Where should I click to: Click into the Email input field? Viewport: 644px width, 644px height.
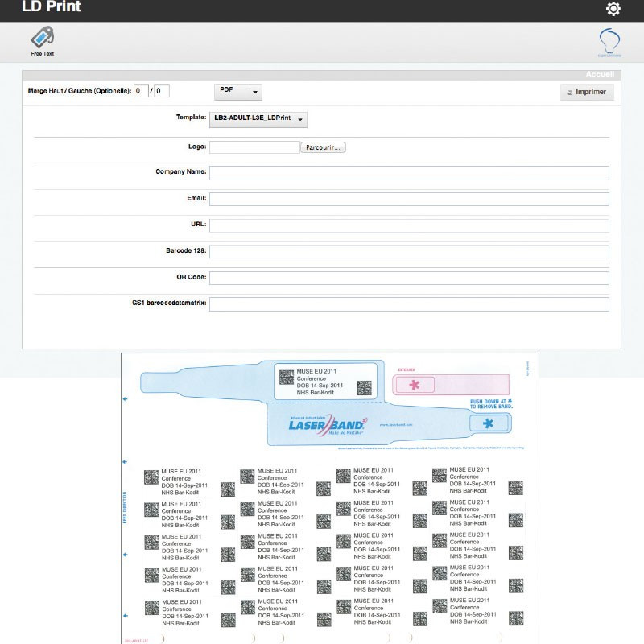(x=409, y=199)
